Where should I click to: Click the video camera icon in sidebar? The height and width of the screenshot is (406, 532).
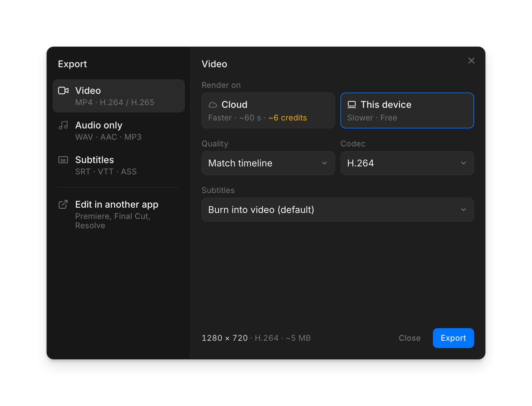click(x=63, y=91)
